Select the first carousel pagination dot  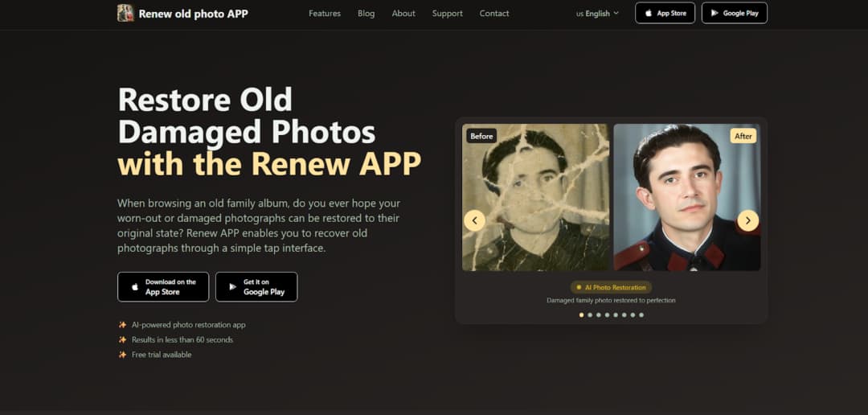[x=581, y=314]
